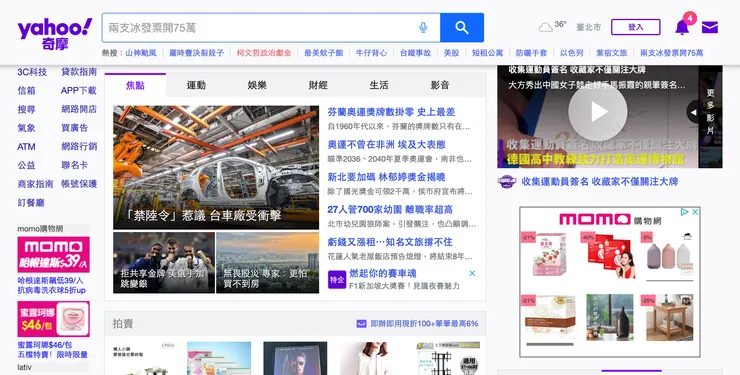Open headline 27人管700家幼園 離職率超高
The height and width of the screenshot is (375, 740).
pos(390,209)
